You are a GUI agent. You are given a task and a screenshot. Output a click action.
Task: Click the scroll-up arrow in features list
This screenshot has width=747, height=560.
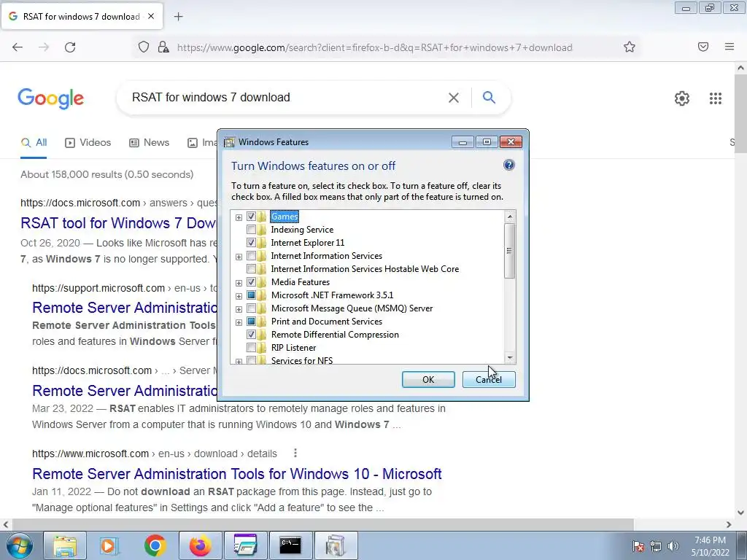click(x=510, y=217)
